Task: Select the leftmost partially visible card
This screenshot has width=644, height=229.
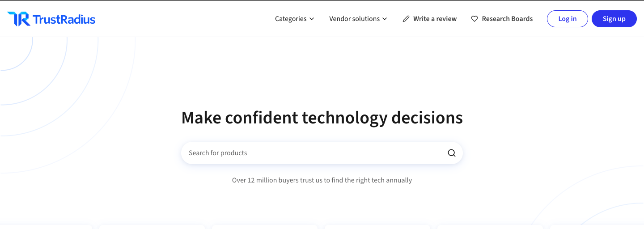Action: [45, 226]
